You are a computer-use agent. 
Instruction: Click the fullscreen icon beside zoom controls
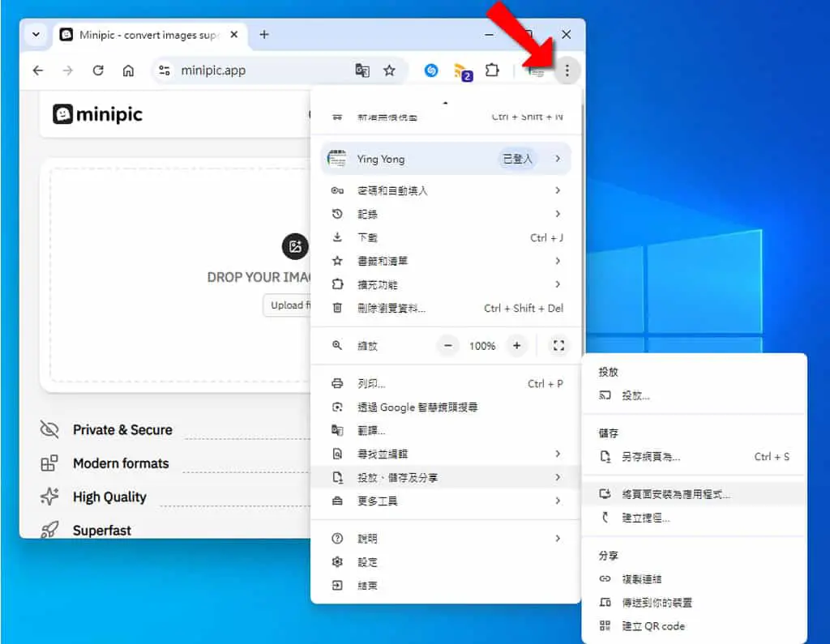point(558,346)
